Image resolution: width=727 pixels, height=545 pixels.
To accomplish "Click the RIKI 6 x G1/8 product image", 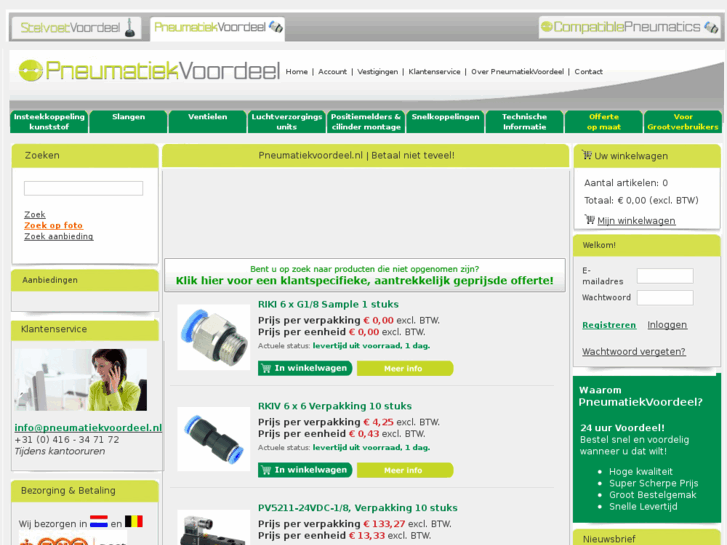I will click(214, 337).
